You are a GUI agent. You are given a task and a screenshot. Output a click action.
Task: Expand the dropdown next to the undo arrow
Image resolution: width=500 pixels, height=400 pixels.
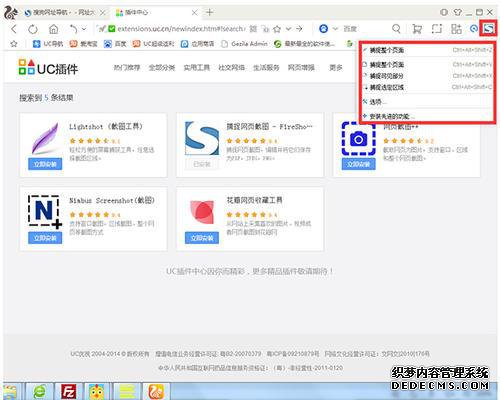(84, 29)
